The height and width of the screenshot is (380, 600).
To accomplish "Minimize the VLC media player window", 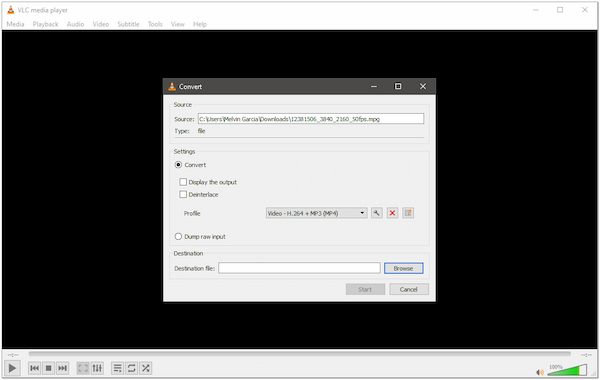I will pos(536,10).
